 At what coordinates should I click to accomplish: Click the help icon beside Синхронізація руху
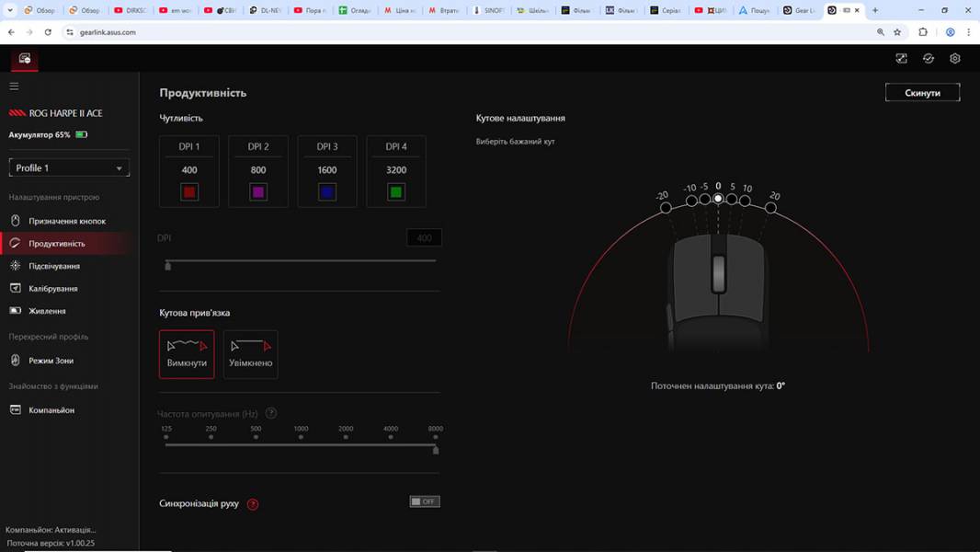click(253, 502)
